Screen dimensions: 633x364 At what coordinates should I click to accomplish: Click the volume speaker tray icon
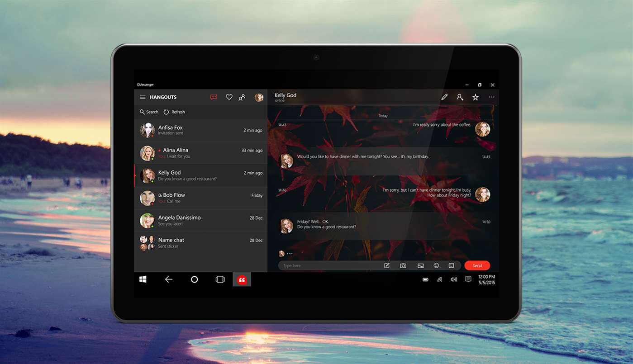pos(454,279)
